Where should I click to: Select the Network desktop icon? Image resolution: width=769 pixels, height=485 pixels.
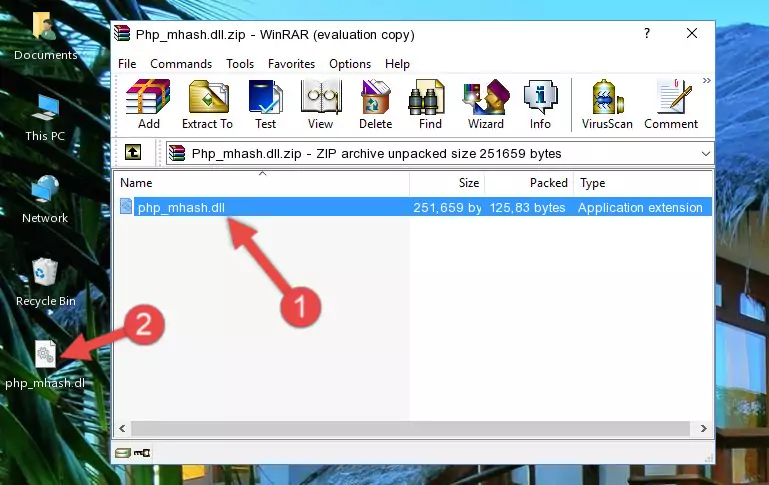[x=45, y=200]
